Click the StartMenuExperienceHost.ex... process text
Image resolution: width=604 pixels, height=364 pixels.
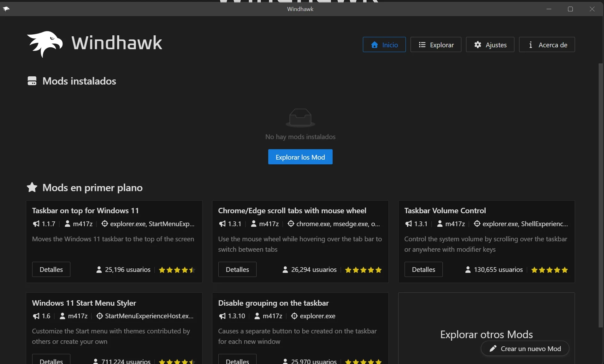point(149,316)
